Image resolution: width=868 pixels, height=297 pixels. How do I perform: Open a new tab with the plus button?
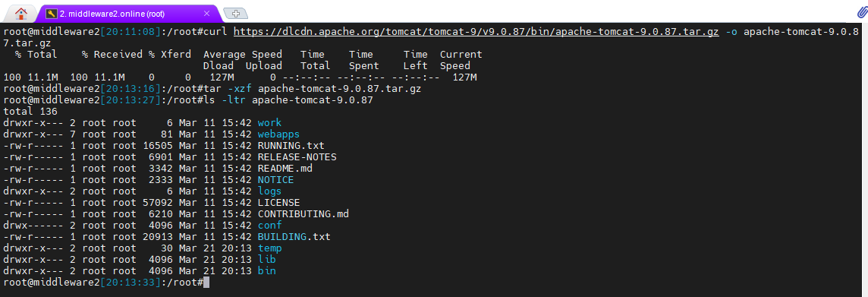pyautogui.click(x=236, y=14)
